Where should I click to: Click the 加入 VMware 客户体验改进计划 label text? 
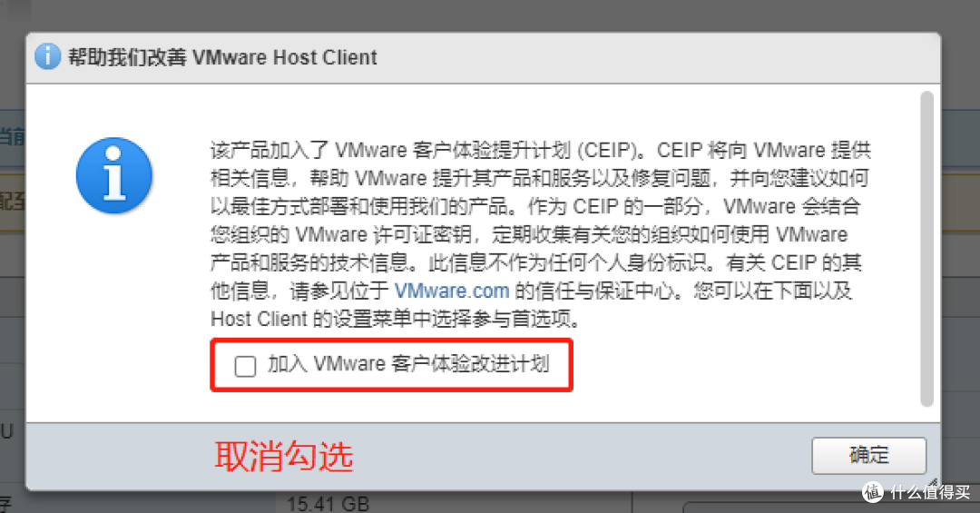click(x=408, y=363)
